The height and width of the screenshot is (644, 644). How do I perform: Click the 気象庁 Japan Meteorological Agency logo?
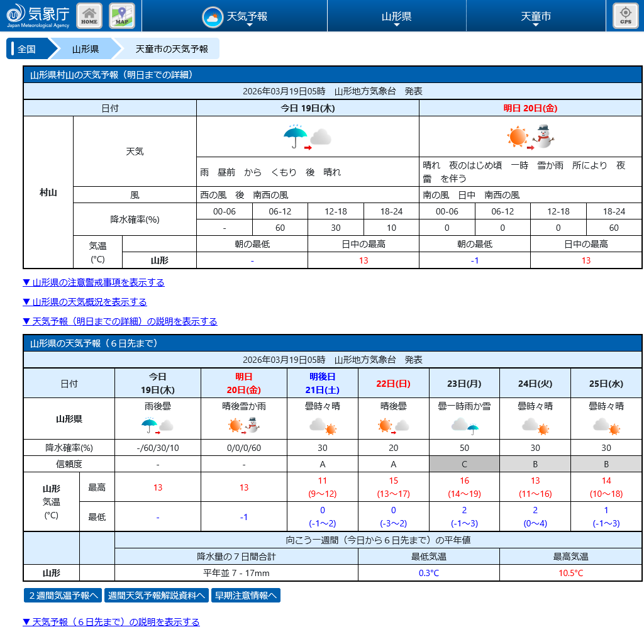(38, 16)
